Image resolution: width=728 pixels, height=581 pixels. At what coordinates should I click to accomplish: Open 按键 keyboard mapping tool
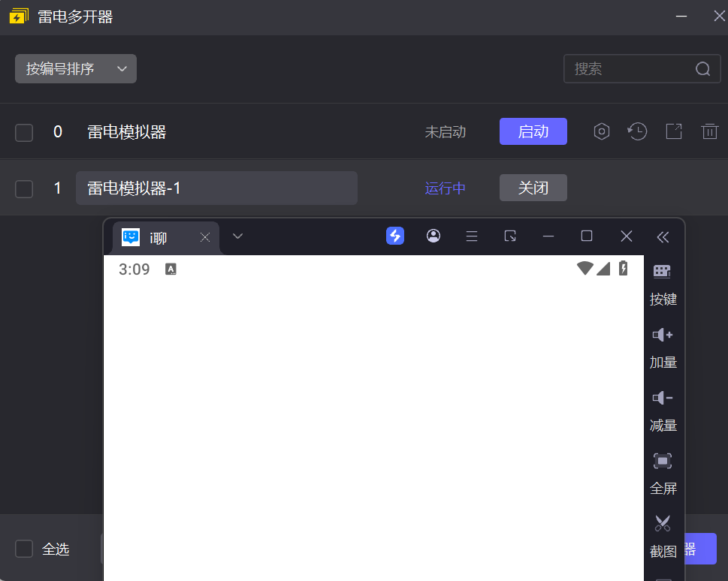coord(663,285)
